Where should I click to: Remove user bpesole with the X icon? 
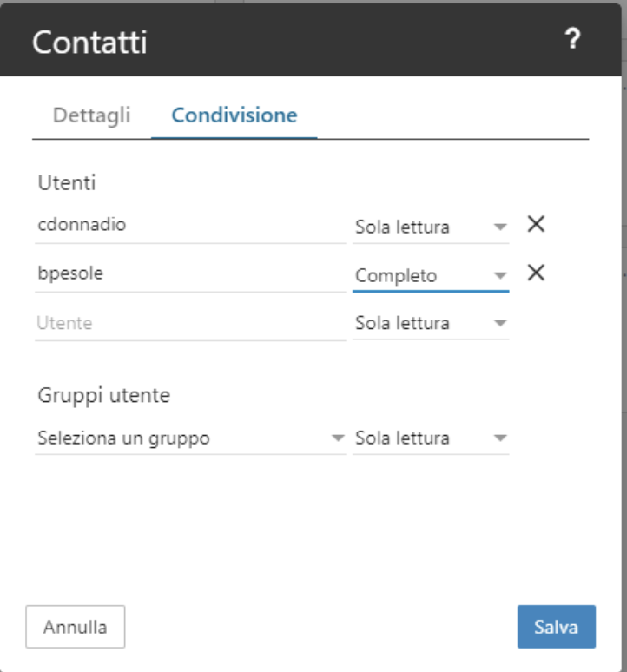click(x=536, y=273)
